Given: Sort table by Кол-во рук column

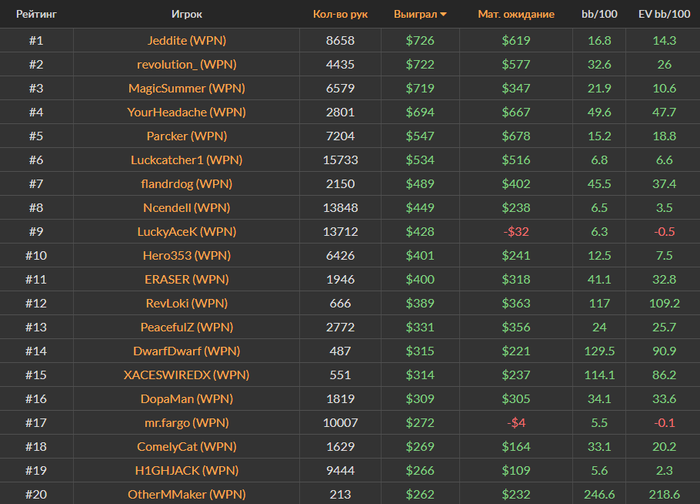Looking at the screenshot, I should [340, 15].
